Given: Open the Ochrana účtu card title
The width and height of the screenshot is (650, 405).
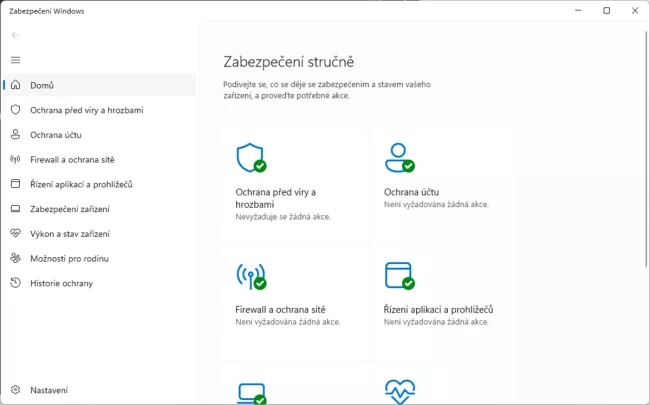Looking at the screenshot, I should tap(411, 192).
